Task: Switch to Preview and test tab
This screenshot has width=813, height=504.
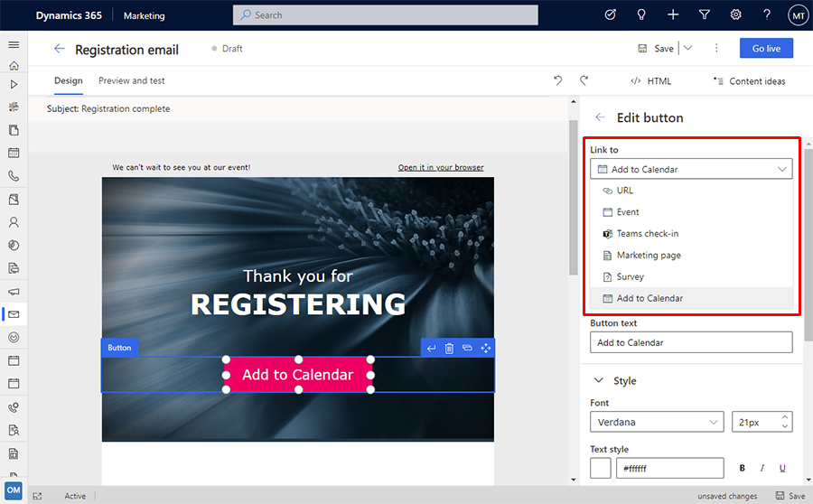Action: coord(131,81)
